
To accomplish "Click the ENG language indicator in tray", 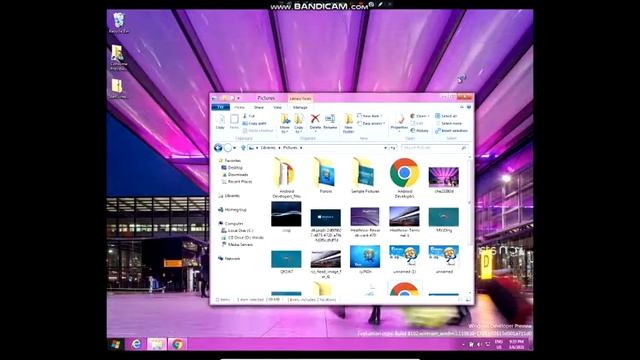I will coord(499,344).
